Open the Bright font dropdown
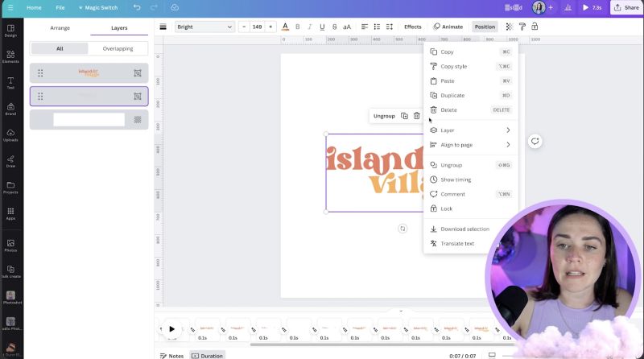 click(x=204, y=27)
